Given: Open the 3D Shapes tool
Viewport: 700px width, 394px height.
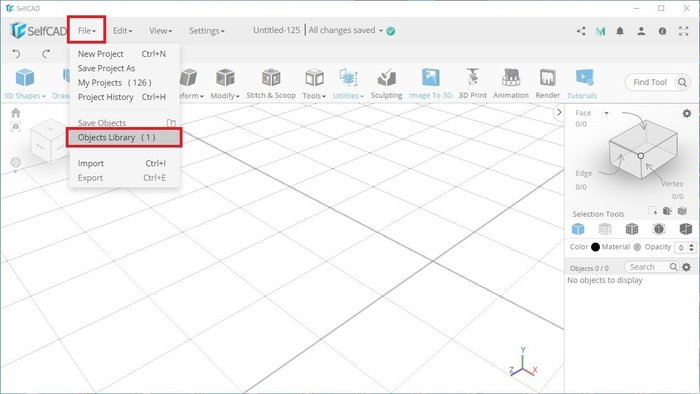Looking at the screenshot, I should pos(25,83).
